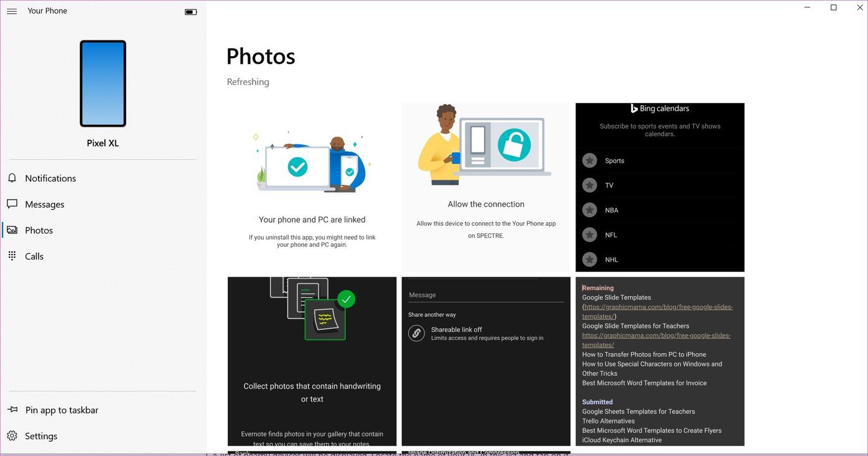The height and width of the screenshot is (456, 868).
Task: Minimize the Your Phone window
Action: (x=808, y=7)
